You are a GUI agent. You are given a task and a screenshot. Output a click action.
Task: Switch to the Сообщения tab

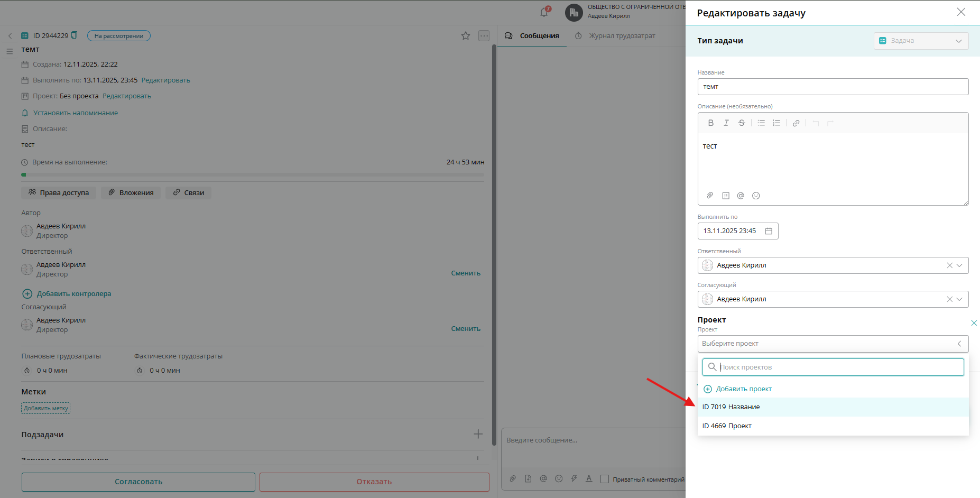pos(532,36)
